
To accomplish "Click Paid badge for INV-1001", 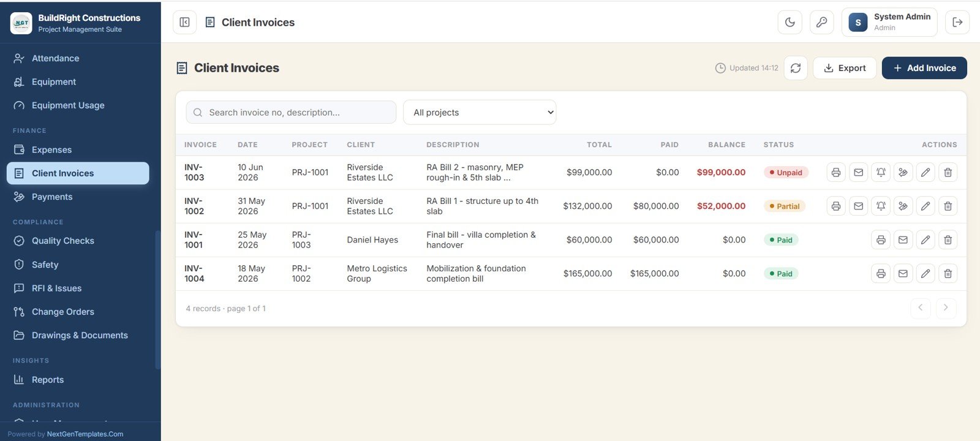I will click(781, 240).
